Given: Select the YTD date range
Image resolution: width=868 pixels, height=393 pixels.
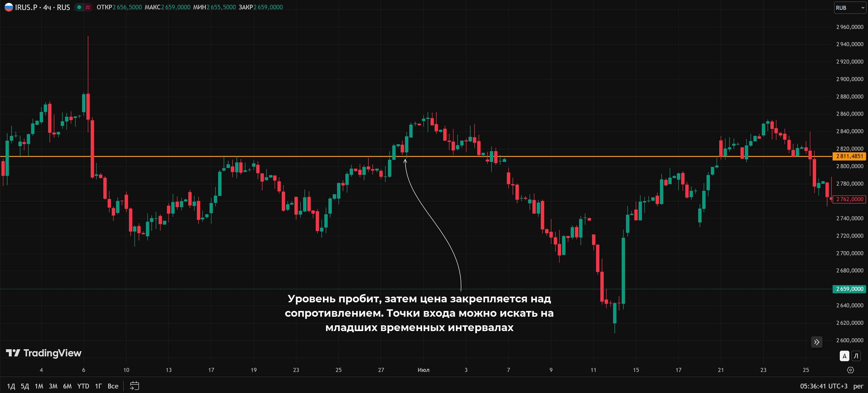Looking at the screenshot, I should click(x=83, y=386).
